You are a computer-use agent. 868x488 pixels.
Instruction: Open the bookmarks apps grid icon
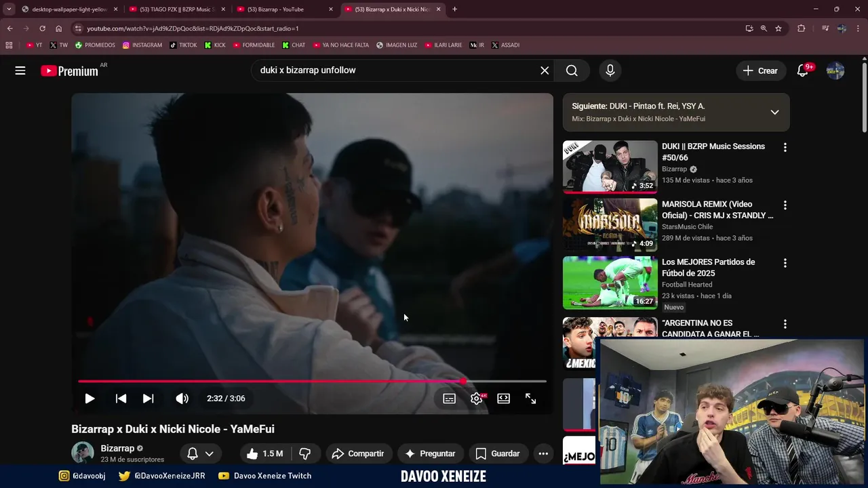9,45
